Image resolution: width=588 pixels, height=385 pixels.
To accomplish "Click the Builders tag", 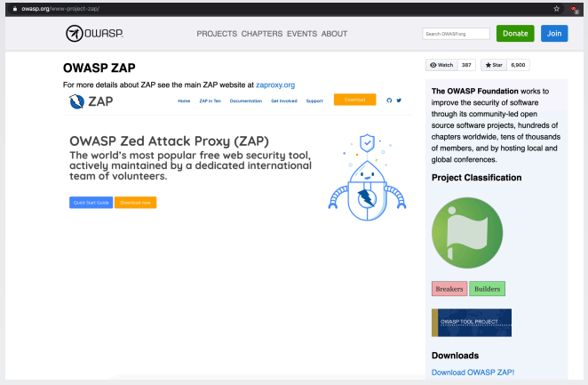I will point(487,289).
